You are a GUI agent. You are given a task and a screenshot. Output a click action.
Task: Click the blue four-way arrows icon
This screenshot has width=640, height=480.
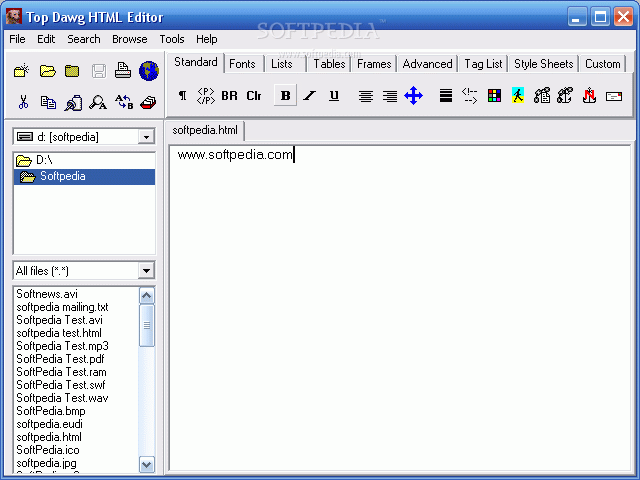point(413,96)
